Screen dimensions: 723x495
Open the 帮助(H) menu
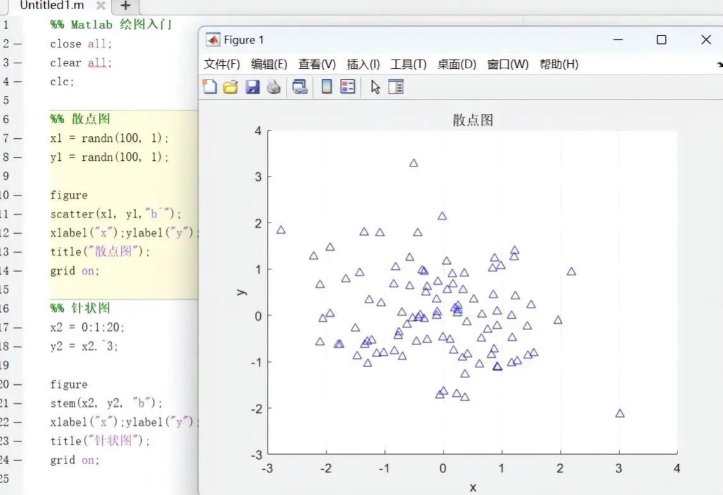[x=559, y=64]
